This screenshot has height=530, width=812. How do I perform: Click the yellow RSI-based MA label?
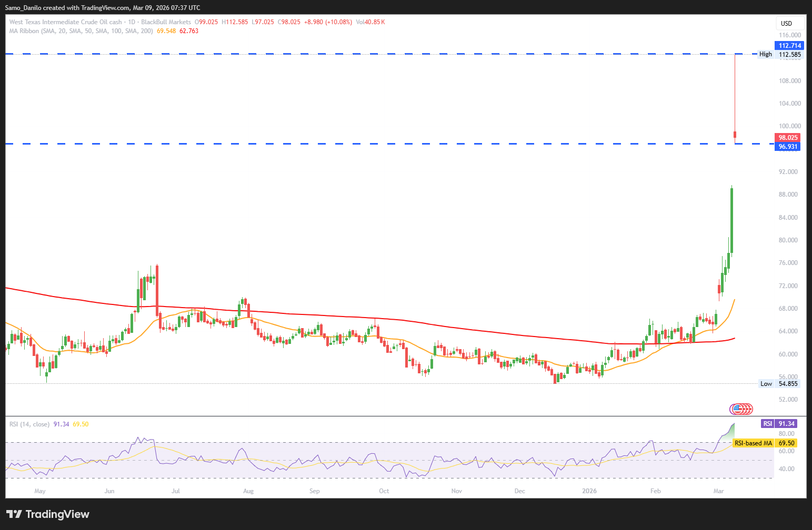point(753,443)
